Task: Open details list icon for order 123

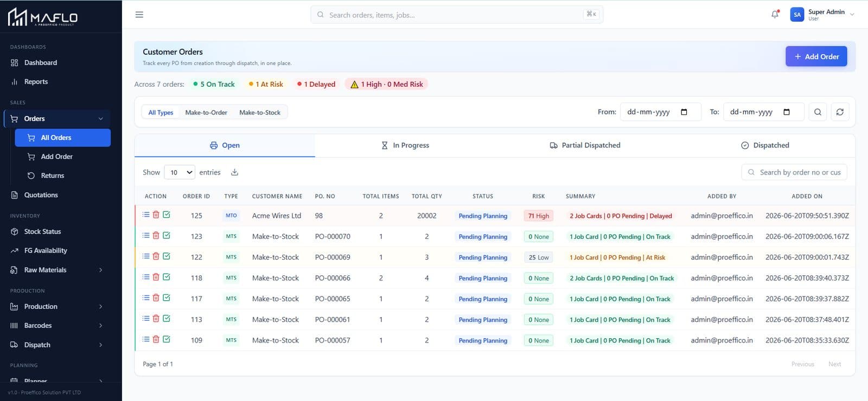Action: [x=146, y=235]
